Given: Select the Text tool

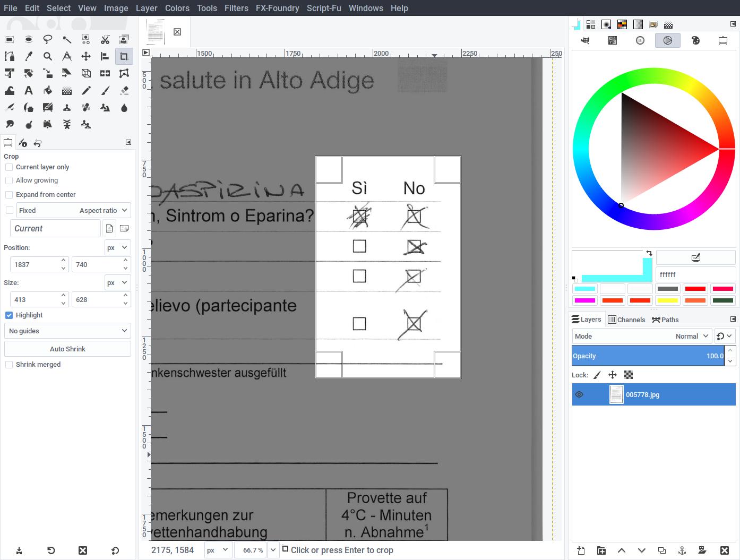Looking at the screenshot, I should point(29,91).
